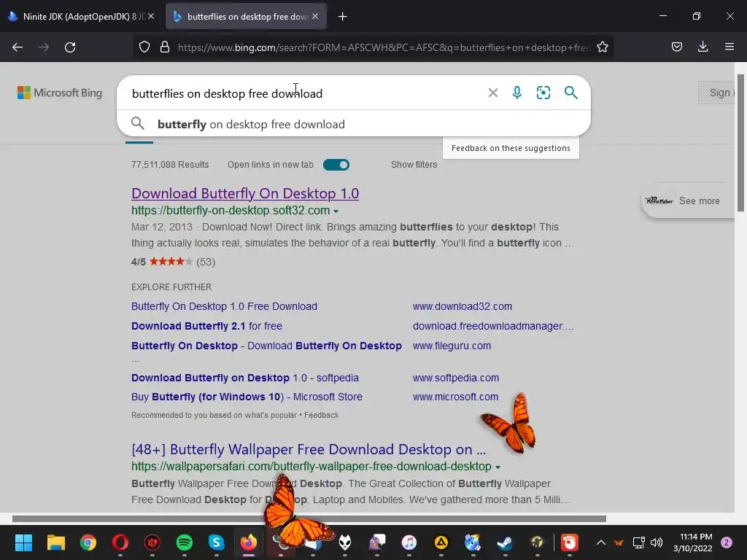Clear the Bing search box with X
This screenshot has height=560, width=747.
pyautogui.click(x=493, y=93)
